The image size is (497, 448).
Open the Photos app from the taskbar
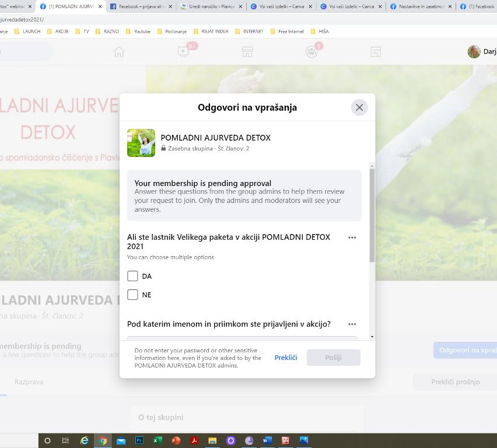coord(304,440)
